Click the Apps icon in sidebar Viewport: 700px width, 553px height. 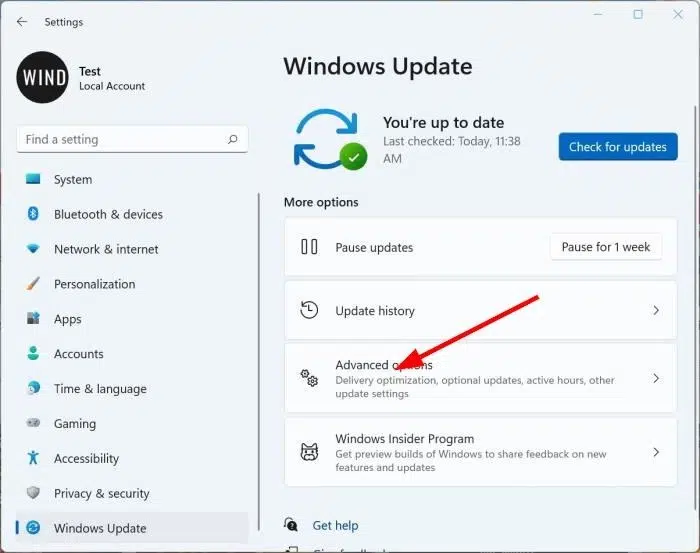pyautogui.click(x=33, y=318)
